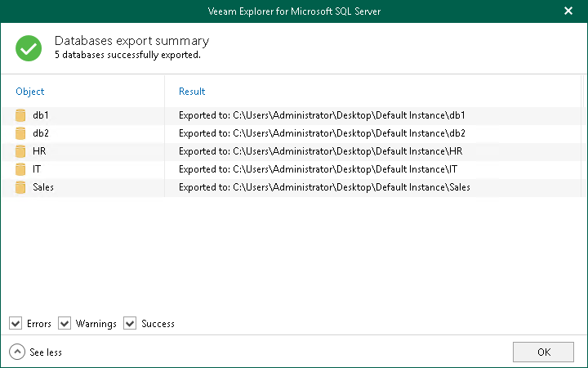This screenshot has width=588, height=368.
Task: Disable the Success filter checkbox
Action: click(130, 324)
